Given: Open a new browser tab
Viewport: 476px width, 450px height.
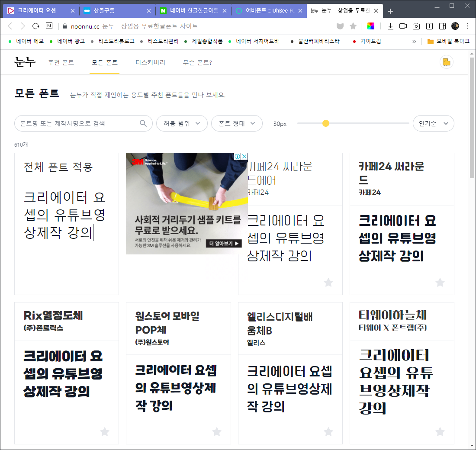Looking at the screenshot, I should pyautogui.click(x=390, y=11).
